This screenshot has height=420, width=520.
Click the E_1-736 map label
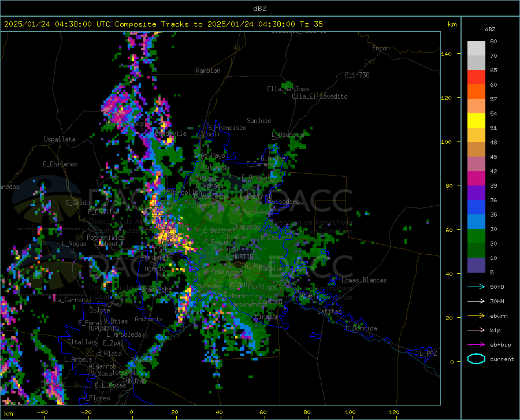(x=357, y=75)
